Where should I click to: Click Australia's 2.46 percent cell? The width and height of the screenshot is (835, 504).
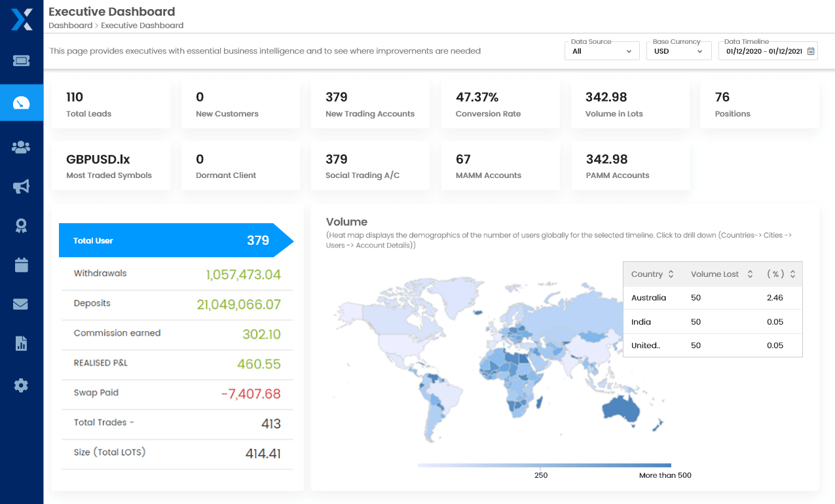[x=775, y=298]
